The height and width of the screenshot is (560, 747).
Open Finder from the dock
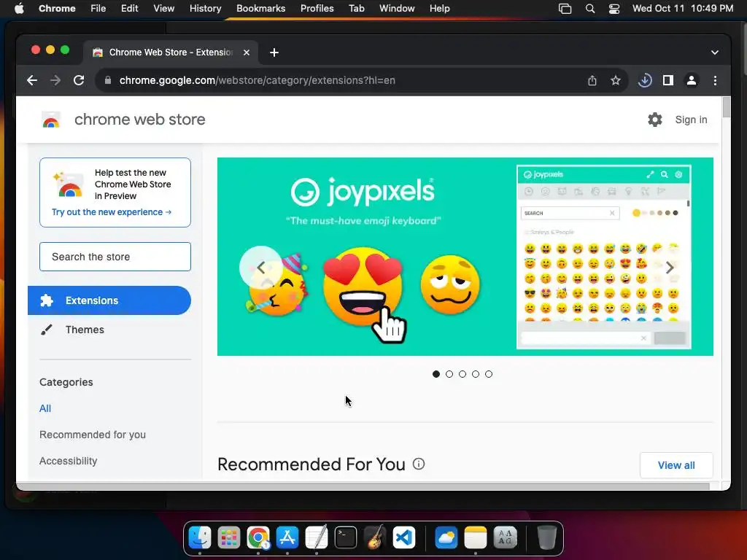point(200,537)
